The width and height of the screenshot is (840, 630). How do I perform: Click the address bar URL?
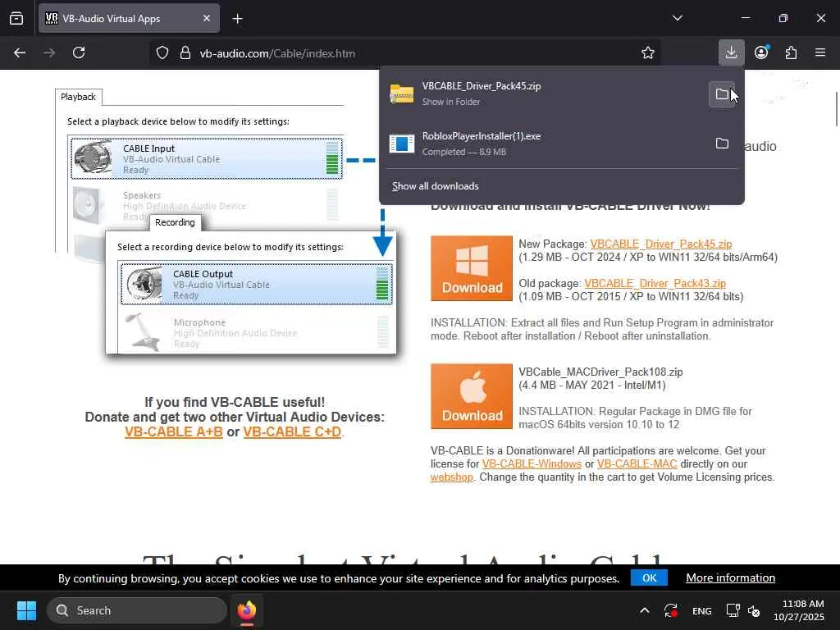pos(277,53)
